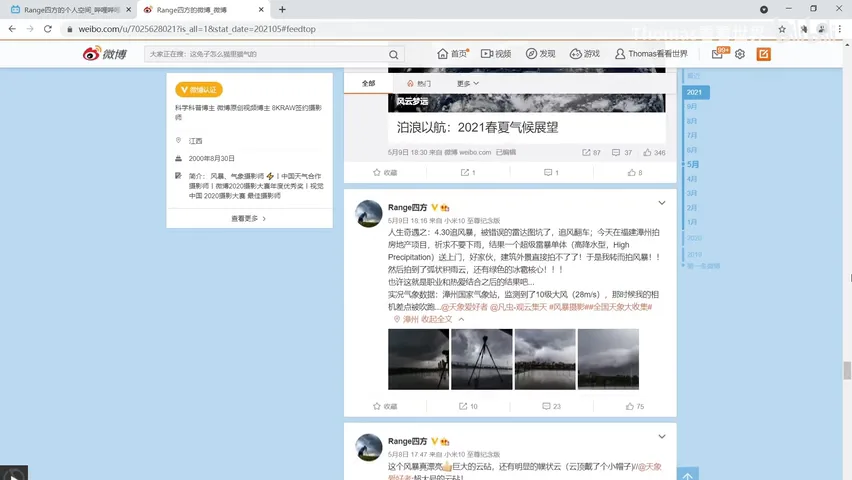Click 查看更多 in profile card
This screenshot has width=852, height=480.
pos(249,219)
